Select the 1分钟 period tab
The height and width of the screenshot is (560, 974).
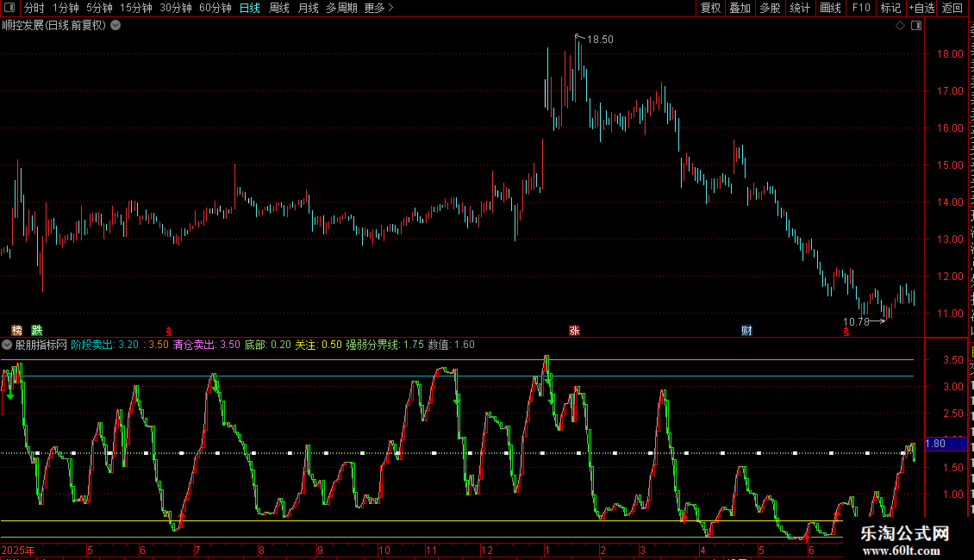(66, 8)
